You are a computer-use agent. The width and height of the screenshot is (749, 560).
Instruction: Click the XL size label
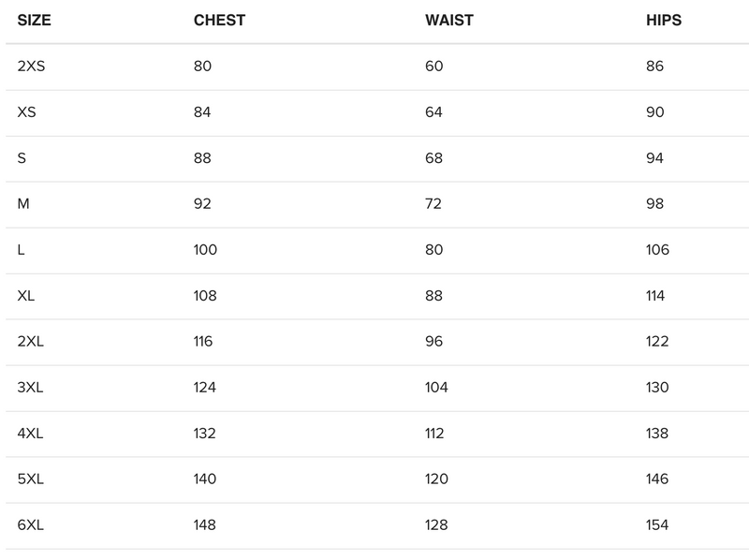click(26, 296)
